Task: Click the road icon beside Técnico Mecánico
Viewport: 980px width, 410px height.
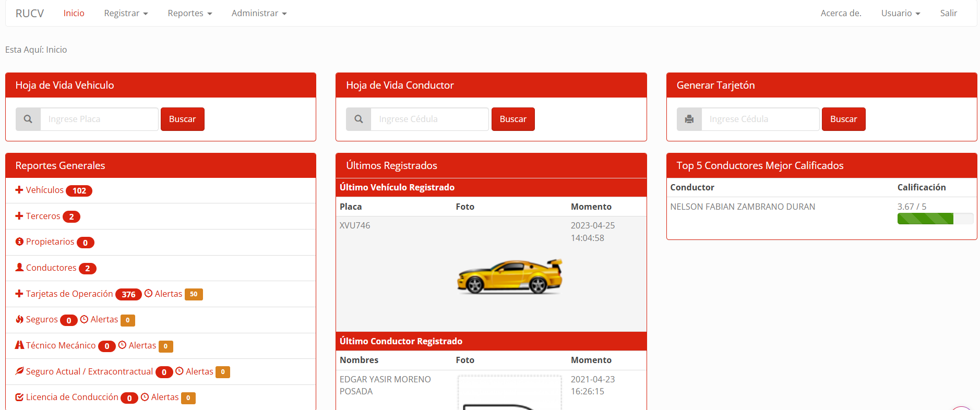Action: point(19,345)
